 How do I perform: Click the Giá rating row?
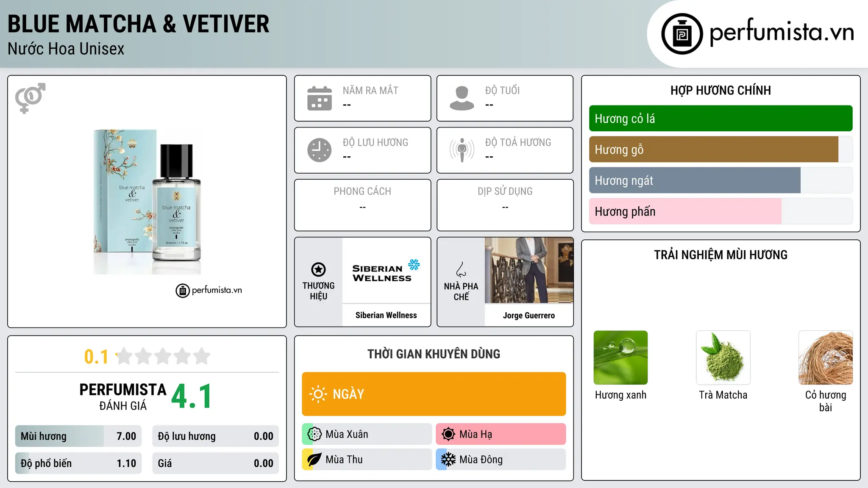coord(215,463)
